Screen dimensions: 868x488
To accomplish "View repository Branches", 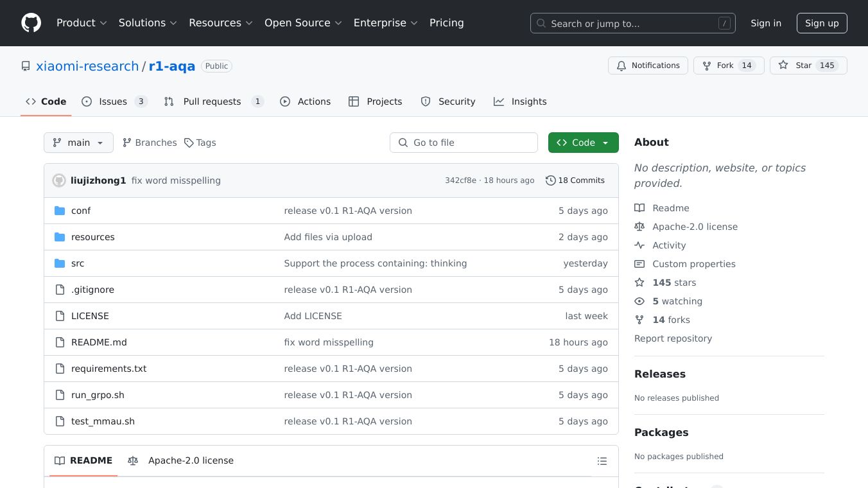I will 150,143.
